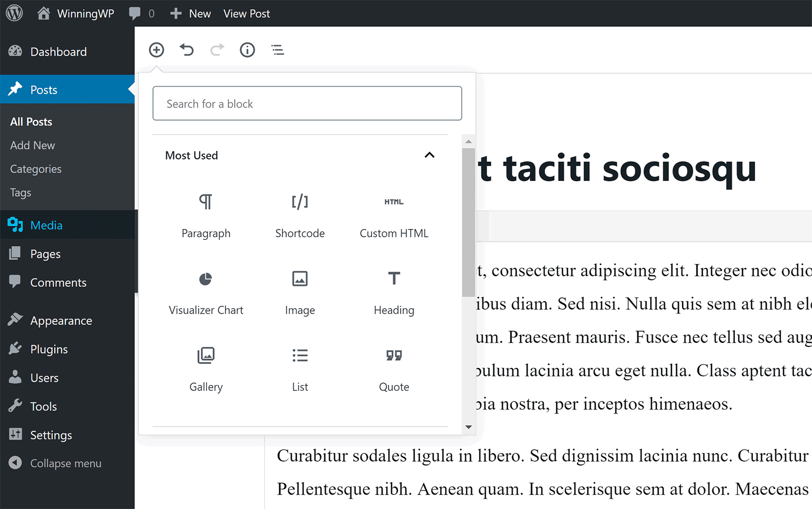
Task: Visit the WinningWP site home
Action: coord(76,13)
